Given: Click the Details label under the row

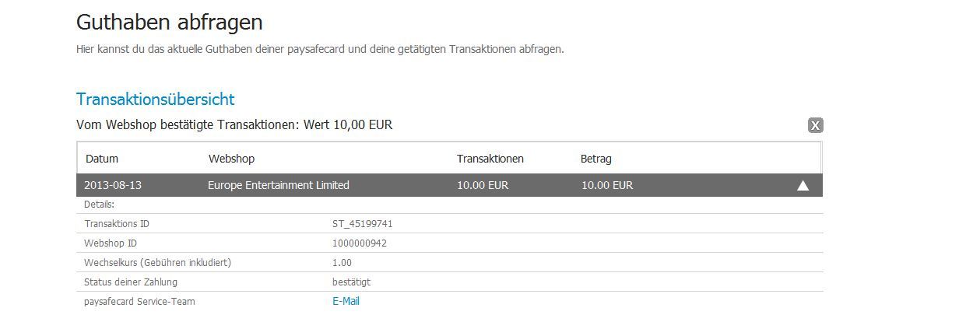Looking at the screenshot, I should (99, 204).
